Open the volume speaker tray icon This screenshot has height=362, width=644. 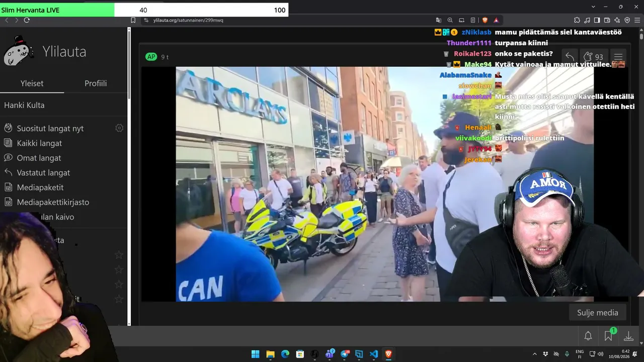pyautogui.click(x=601, y=354)
